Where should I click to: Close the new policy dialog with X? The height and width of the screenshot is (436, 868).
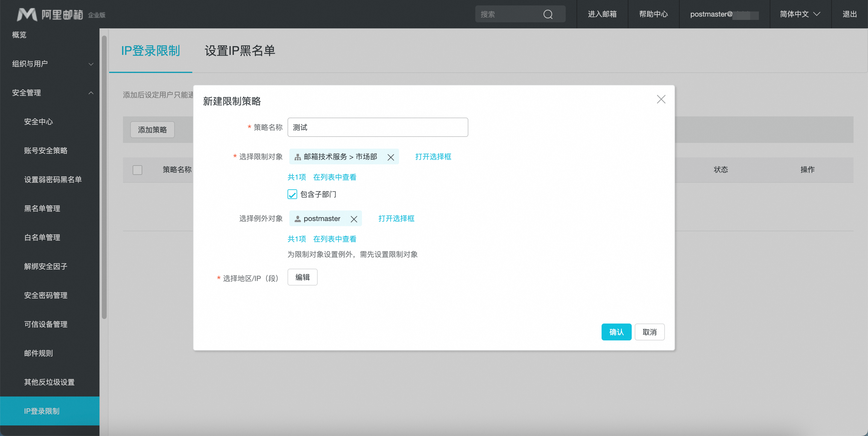click(x=661, y=99)
